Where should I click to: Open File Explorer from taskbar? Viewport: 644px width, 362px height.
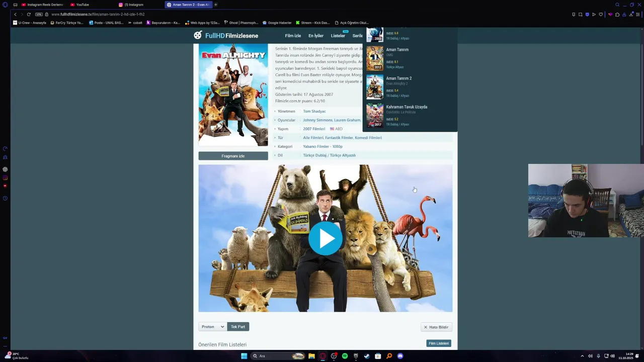point(311,356)
